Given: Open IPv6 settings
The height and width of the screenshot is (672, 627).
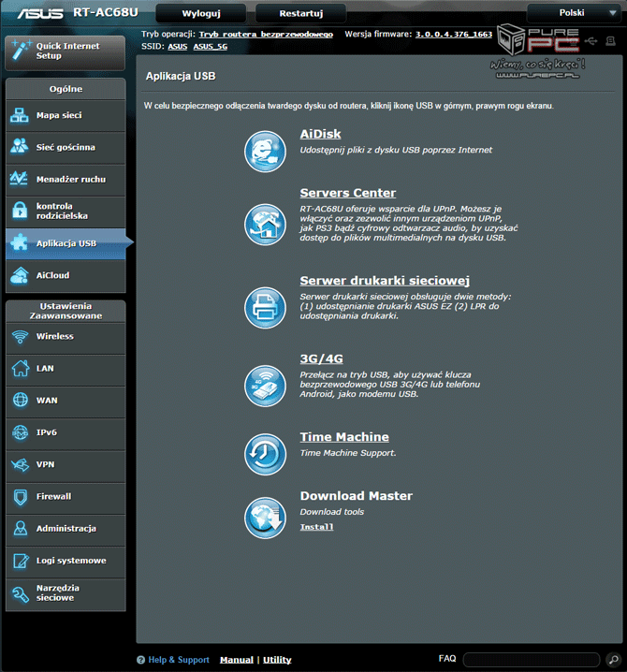Looking at the screenshot, I should point(66,432).
